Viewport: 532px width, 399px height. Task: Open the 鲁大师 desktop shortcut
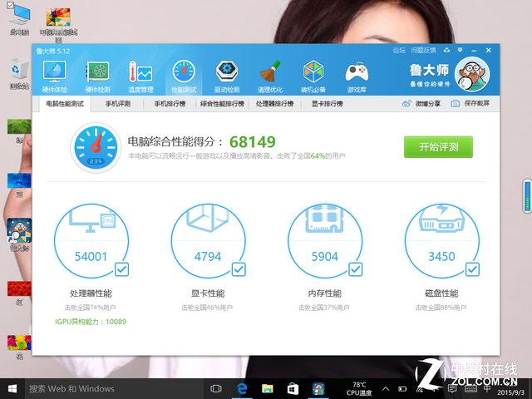[x=19, y=234]
